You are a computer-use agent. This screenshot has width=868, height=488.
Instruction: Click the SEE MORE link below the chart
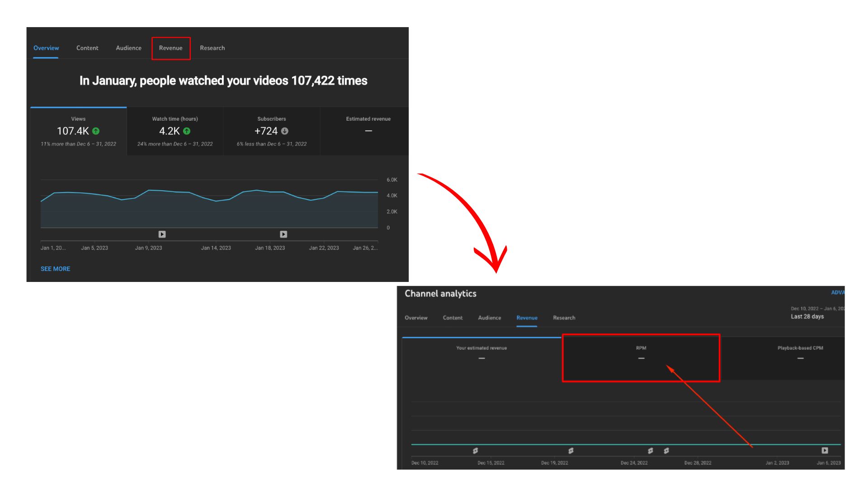coord(55,268)
